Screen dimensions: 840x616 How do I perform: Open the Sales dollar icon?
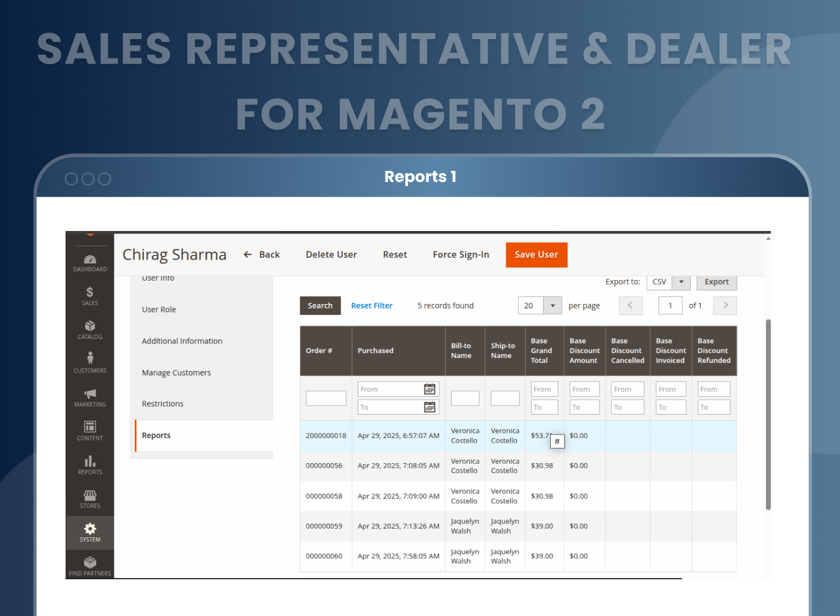click(x=90, y=292)
